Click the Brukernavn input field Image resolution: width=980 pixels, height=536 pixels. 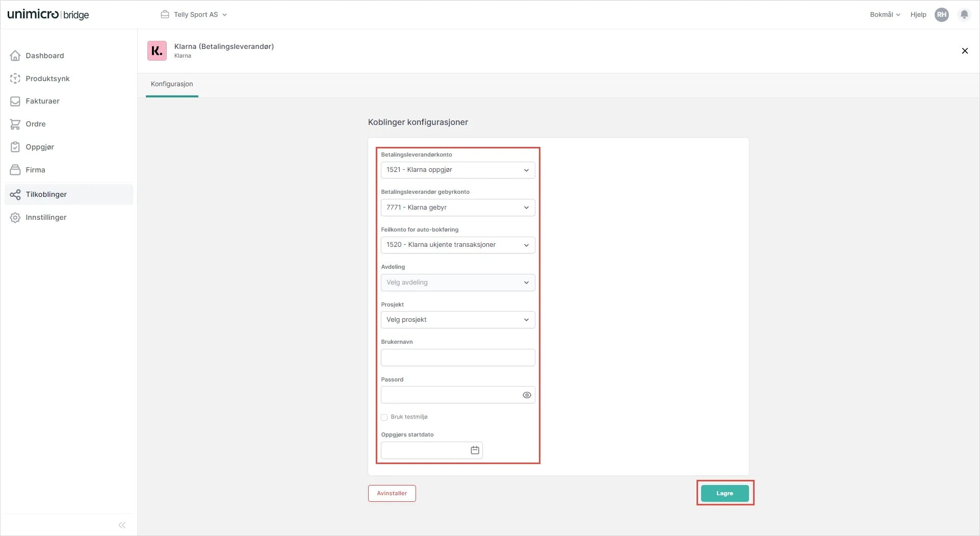pyautogui.click(x=458, y=358)
